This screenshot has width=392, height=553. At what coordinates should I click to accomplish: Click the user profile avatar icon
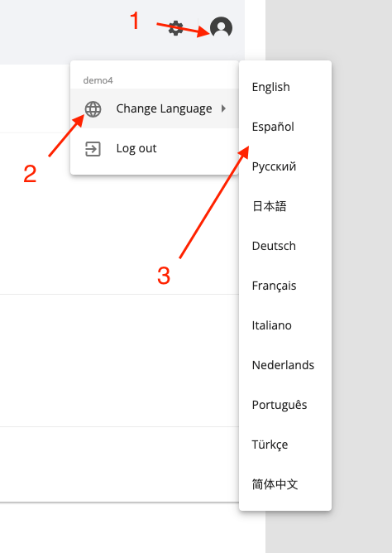coord(221,28)
